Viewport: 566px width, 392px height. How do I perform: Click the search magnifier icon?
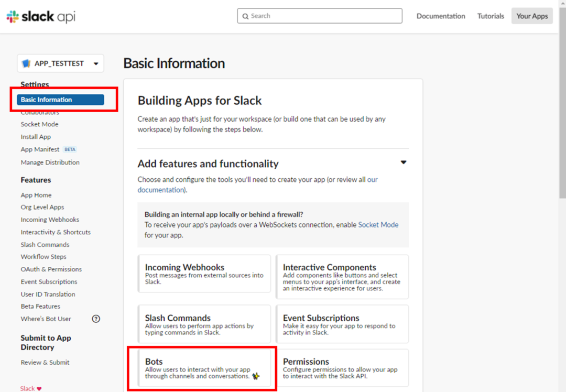[x=245, y=16]
